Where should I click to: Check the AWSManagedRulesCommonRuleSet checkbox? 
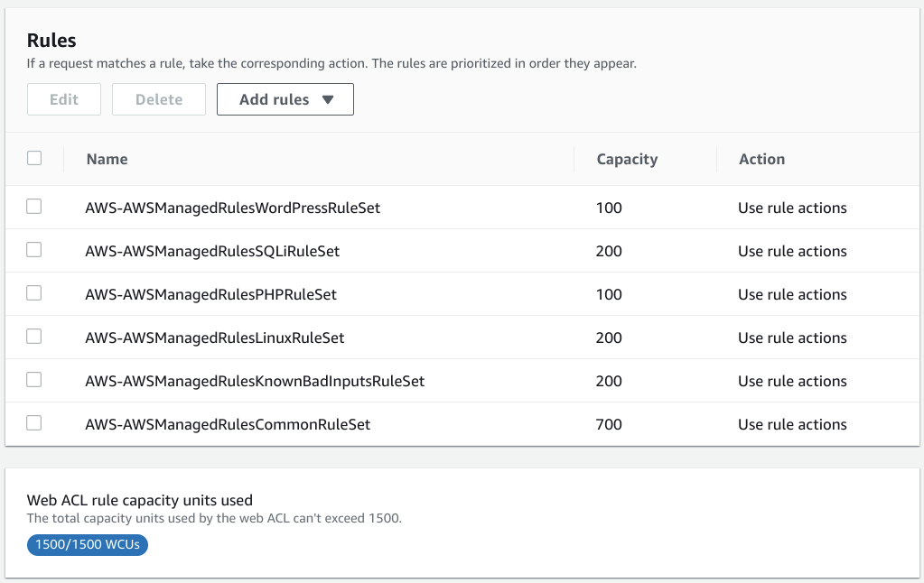[34, 423]
